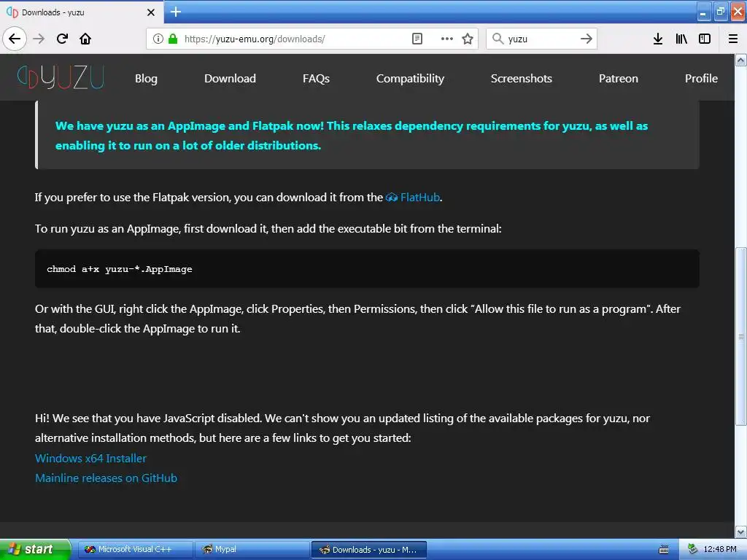Viewport: 747px width, 560px height.
Task: Open Mainline releases on GitHub link
Action: (x=106, y=478)
